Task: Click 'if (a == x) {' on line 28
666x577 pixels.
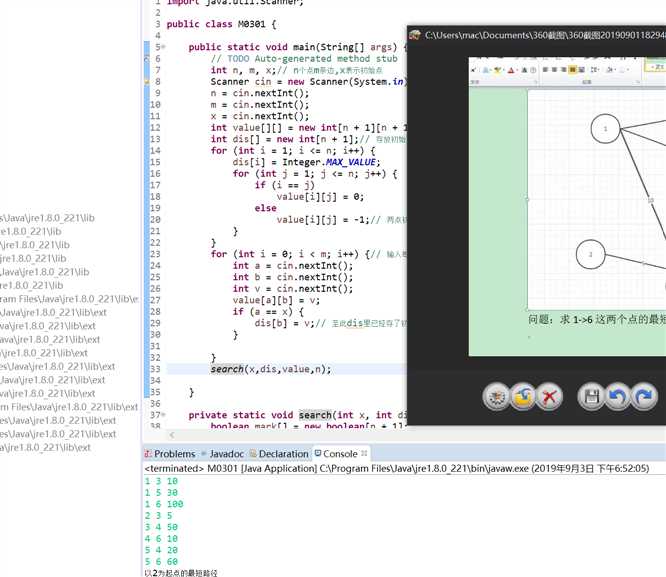Action: (268, 311)
